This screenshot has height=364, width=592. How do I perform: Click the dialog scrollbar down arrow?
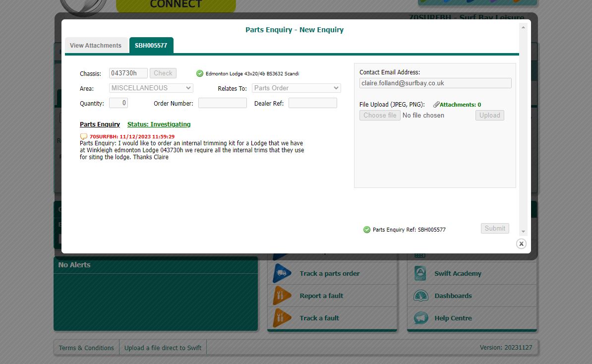[523, 232]
